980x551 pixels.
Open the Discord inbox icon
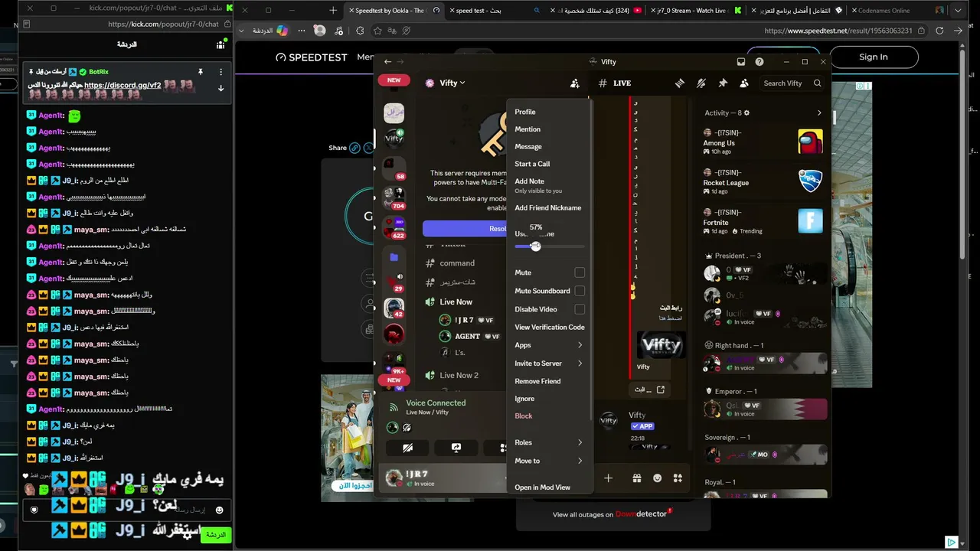click(x=741, y=62)
